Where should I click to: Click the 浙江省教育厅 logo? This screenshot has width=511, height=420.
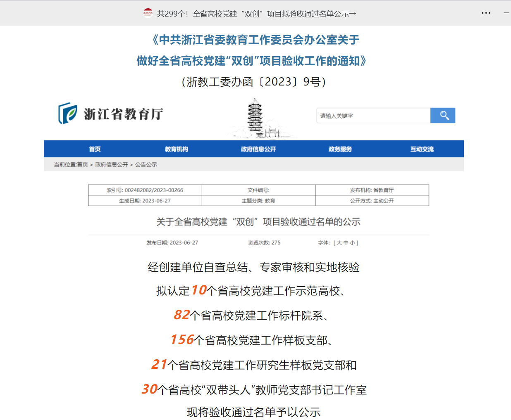pos(111,114)
